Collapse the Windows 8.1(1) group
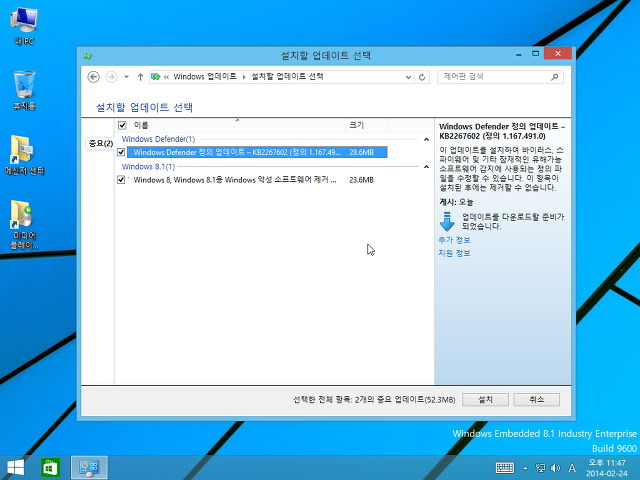The image size is (640, 480). click(427, 167)
